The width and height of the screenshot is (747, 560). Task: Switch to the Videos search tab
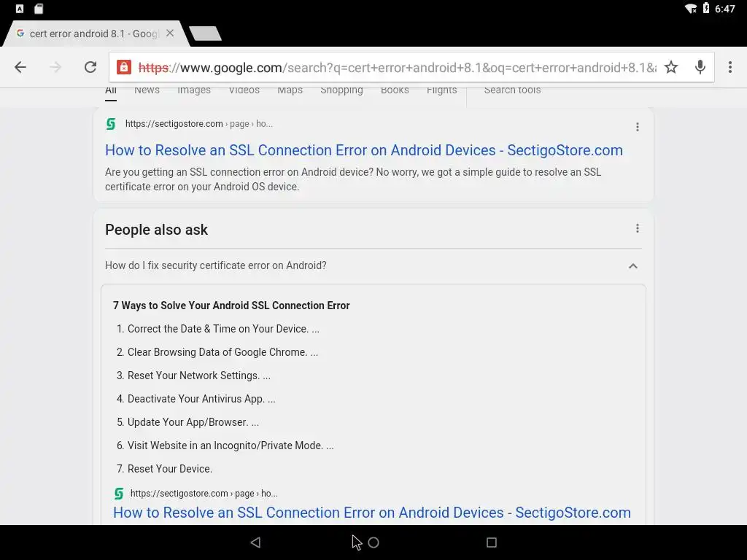tap(244, 90)
